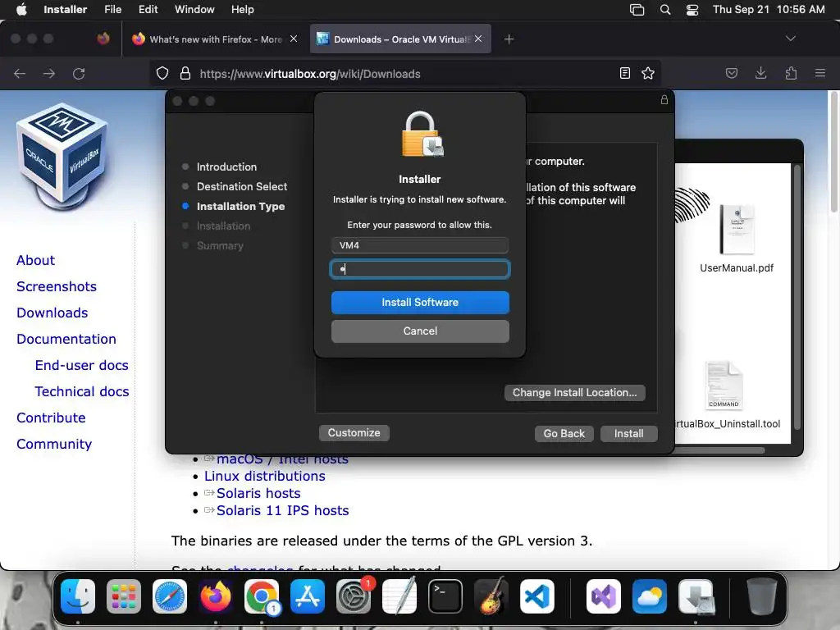Click the Firefox back arrow
This screenshot has height=630, width=840.
click(20, 73)
